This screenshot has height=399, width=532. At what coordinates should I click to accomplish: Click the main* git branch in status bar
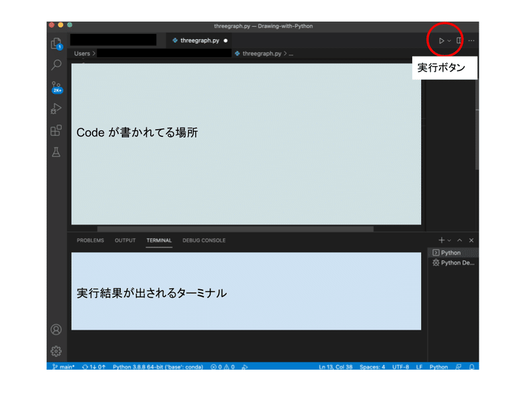coord(63,367)
